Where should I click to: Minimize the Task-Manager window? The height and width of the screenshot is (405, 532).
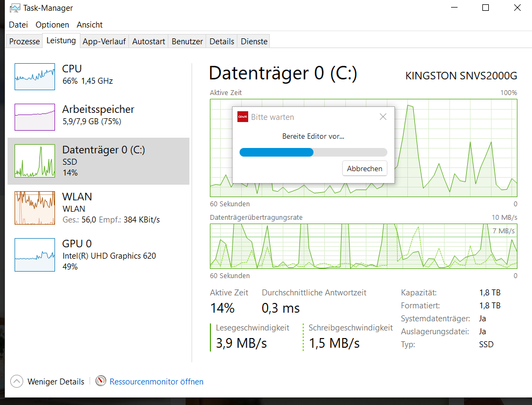click(454, 8)
